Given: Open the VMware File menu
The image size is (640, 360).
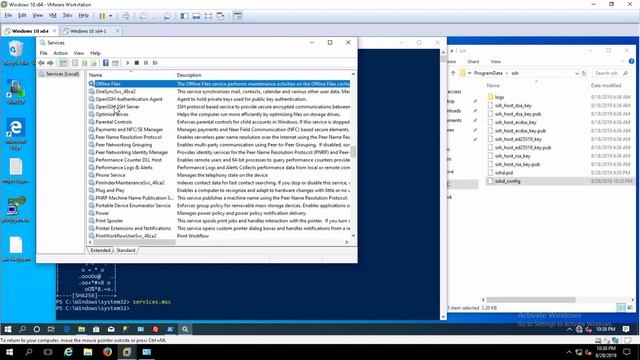Looking at the screenshot, I should click(x=8, y=16).
